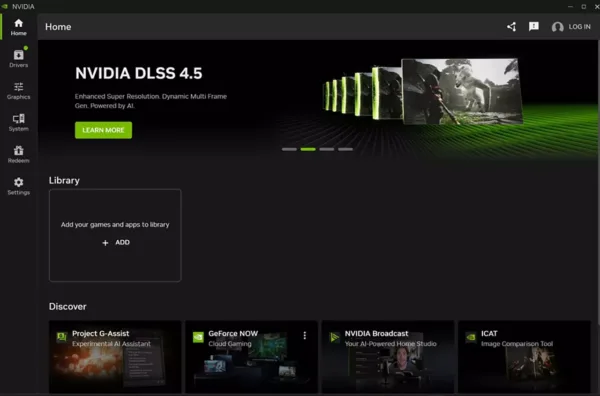
Task: Select the first banner carousel indicator
Action: 289,149
